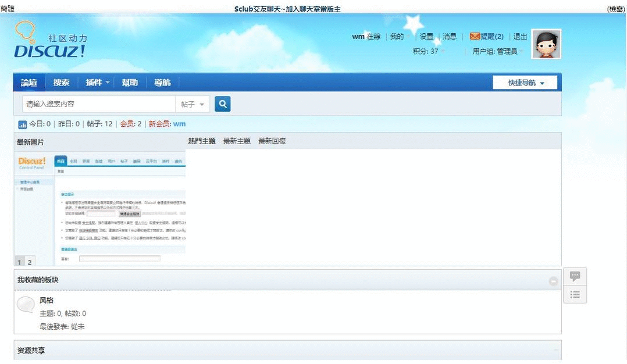The height and width of the screenshot is (364, 627).
Task: Open the 提醒(2) envelope notification
Action: [486, 36]
